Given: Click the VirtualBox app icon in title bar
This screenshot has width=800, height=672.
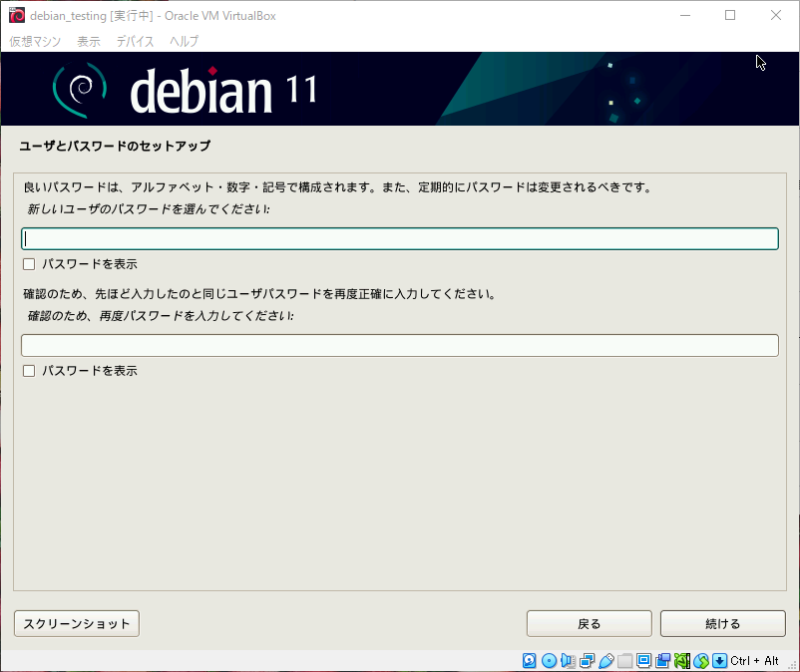Looking at the screenshot, I should coord(17,15).
